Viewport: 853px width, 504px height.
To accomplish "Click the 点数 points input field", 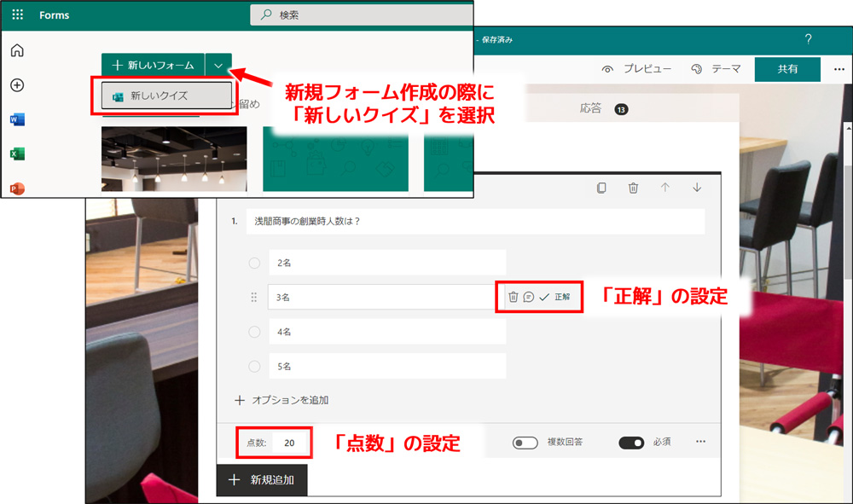I will click(x=290, y=443).
